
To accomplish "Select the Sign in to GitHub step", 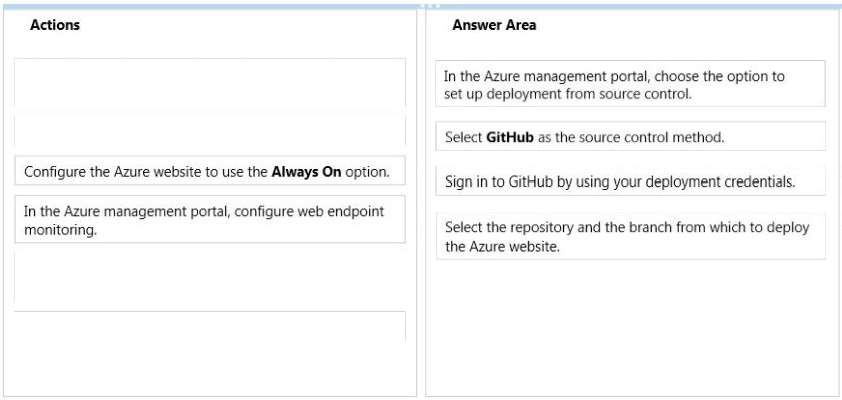I will [x=630, y=181].
